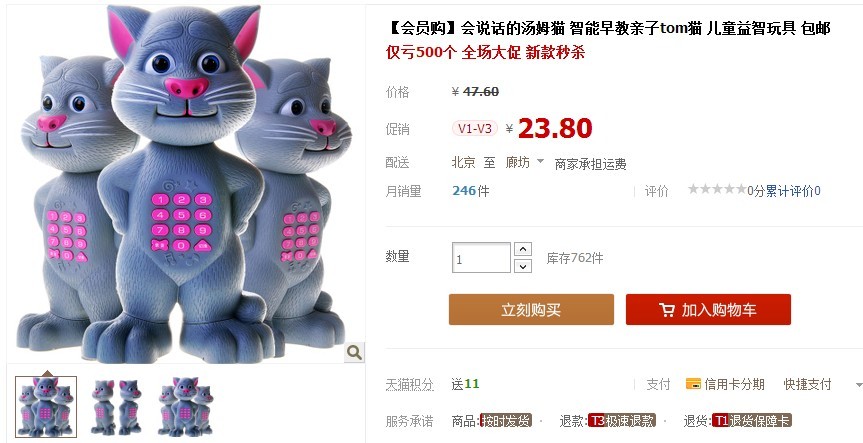This screenshot has height=443, width=863.
Task: Select the second two-cat thumbnail
Action: point(116,407)
